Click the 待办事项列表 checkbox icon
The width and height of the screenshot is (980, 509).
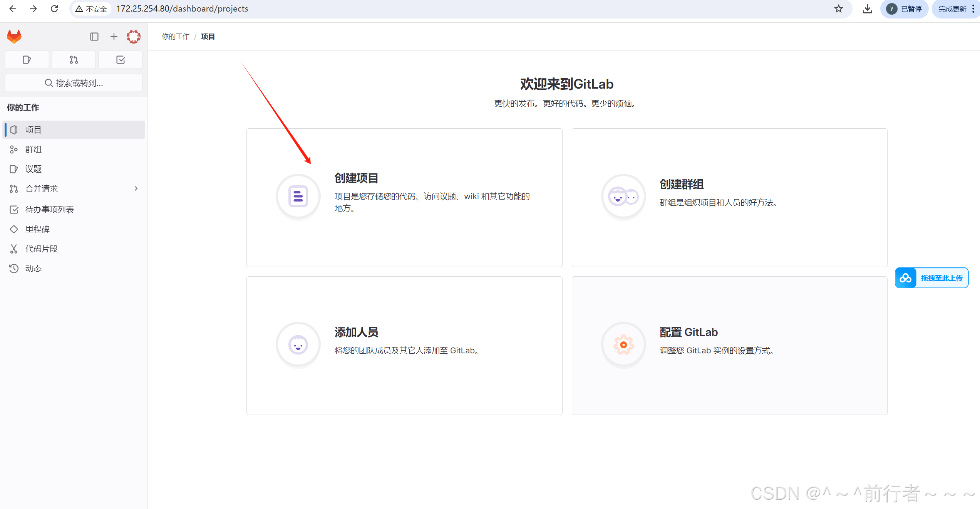coord(14,210)
